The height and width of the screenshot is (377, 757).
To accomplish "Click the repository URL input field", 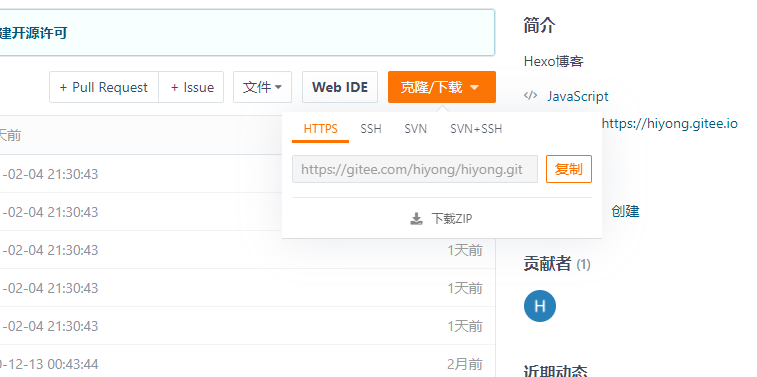I will [415, 169].
